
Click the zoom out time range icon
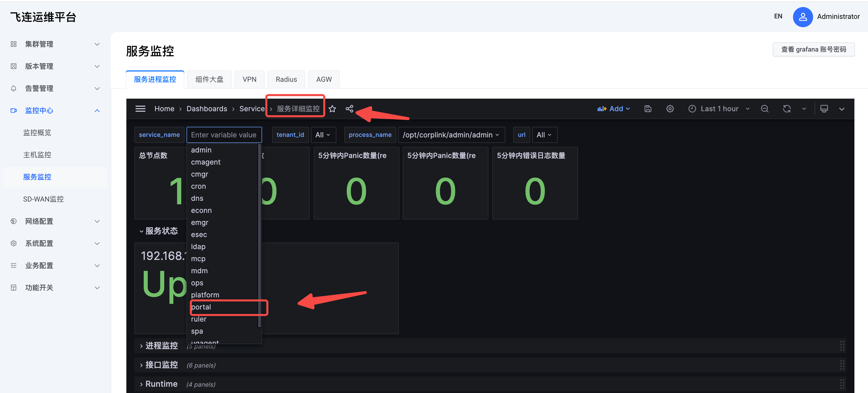click(x=765, y=109)
